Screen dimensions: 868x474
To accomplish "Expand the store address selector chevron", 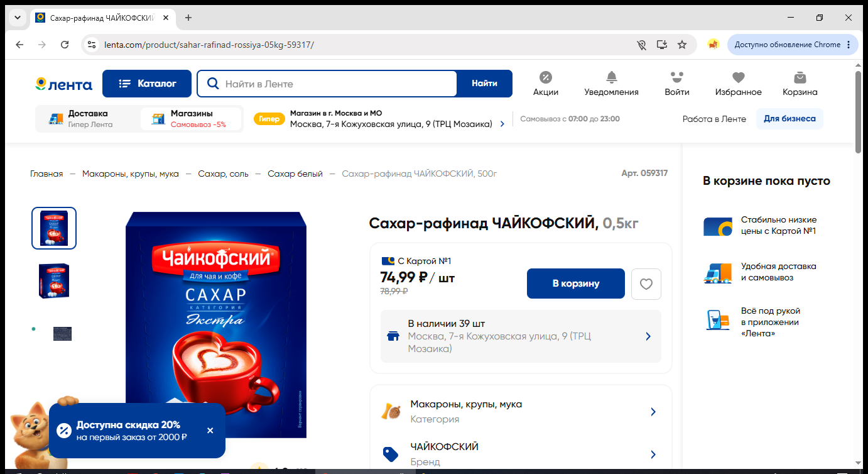I will tap(502, 124).
